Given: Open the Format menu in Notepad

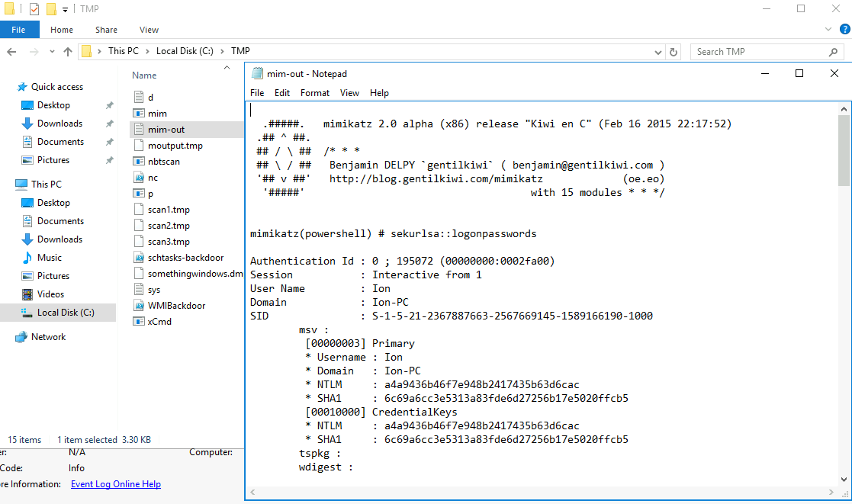Looking at the screenshot, I should pyautogui.click(x=314, y=92).
